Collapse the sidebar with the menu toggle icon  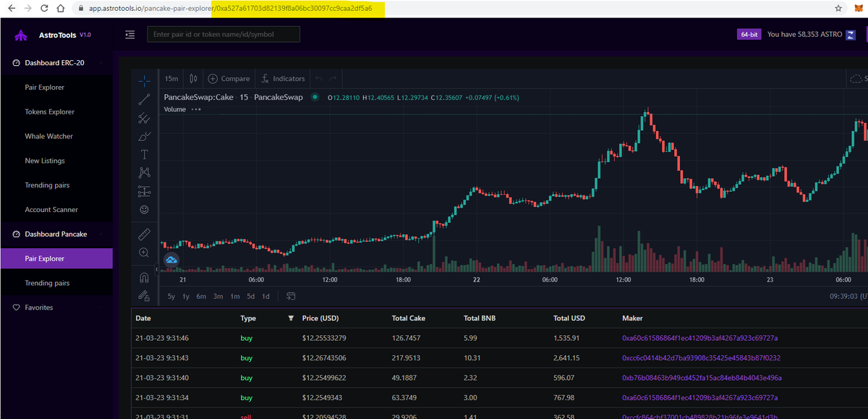pyautogui.click(x=129, y=34)
